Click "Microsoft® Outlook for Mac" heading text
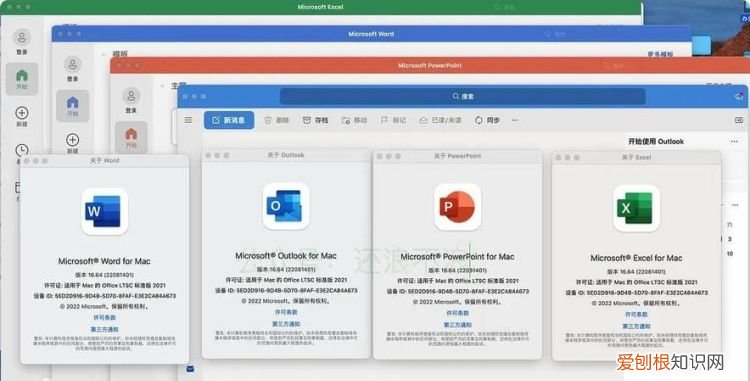Image resolution: width=750 pixels, height=381 pixels. click(286, 256)
